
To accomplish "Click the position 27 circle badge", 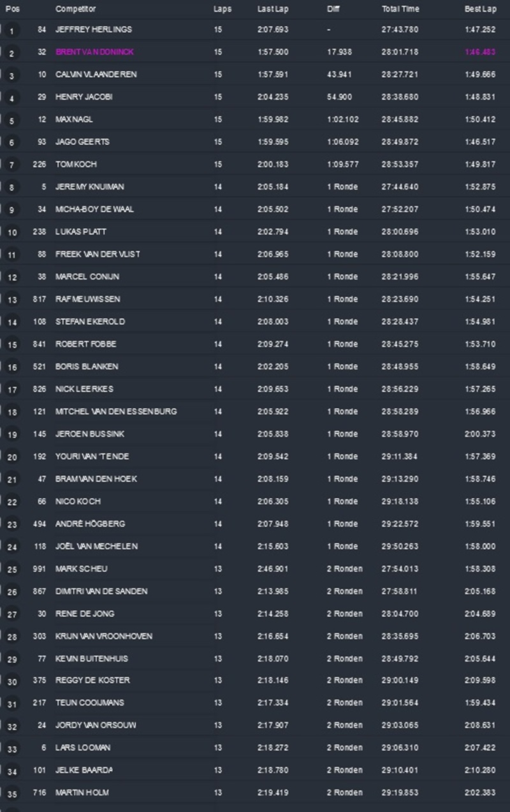I will pyautogui.click(x=11, y=614).
